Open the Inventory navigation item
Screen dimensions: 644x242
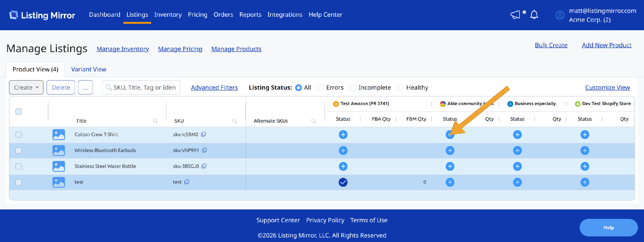[x=168, y=15]
